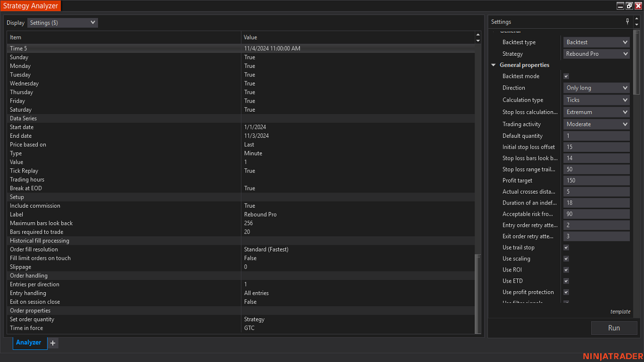
Task: Pin the Settings panel
Action: 627,22
